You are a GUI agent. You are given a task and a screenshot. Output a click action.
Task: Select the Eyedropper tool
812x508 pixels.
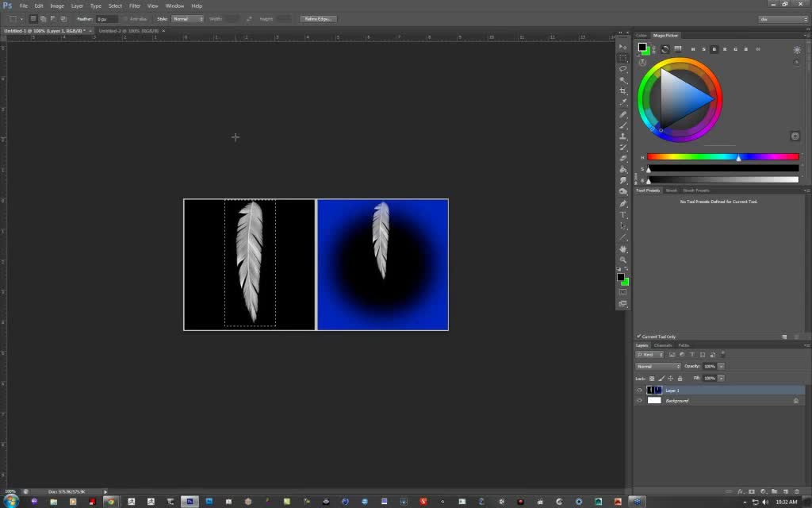pos(623,102)
